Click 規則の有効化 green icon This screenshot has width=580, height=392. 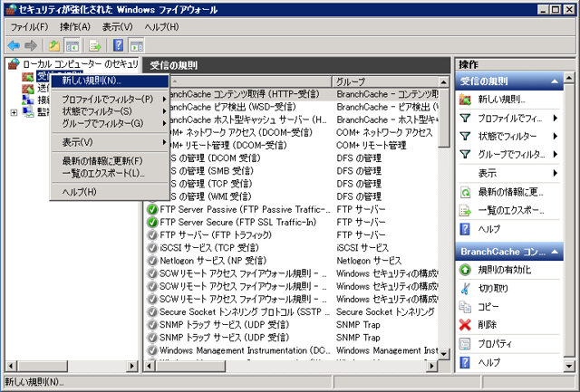point(465,270)
